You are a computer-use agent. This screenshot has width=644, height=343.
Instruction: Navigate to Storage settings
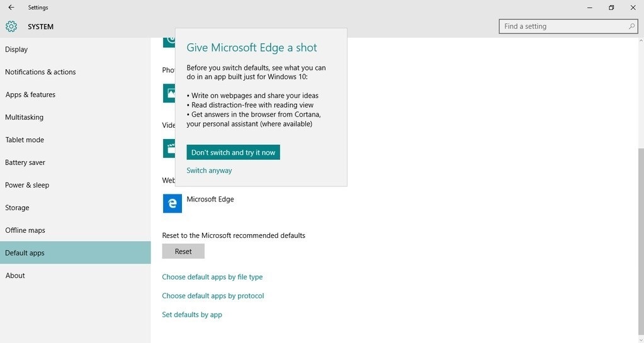pyautogui.click(x=17, y=208)
